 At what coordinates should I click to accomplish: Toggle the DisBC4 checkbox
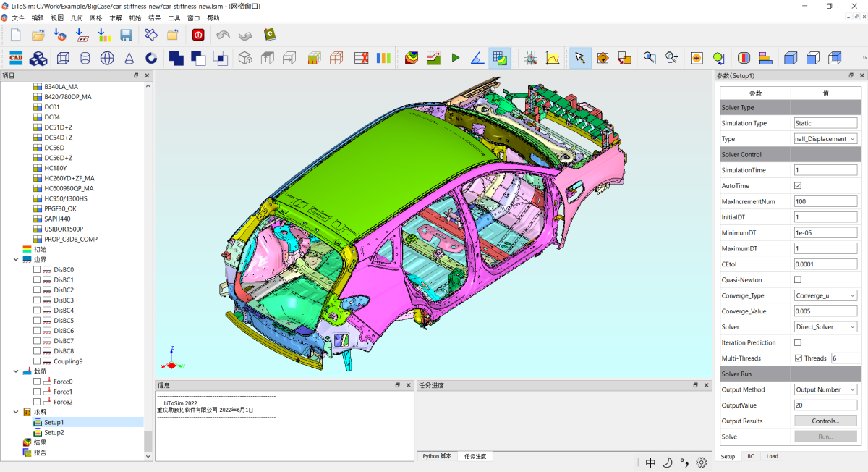[37, 311]
